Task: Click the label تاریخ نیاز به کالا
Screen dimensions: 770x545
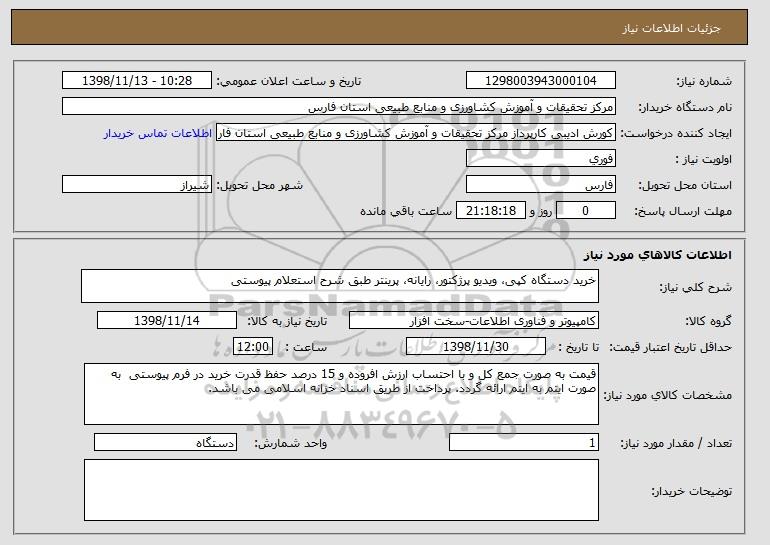Action: pos(287,321)
